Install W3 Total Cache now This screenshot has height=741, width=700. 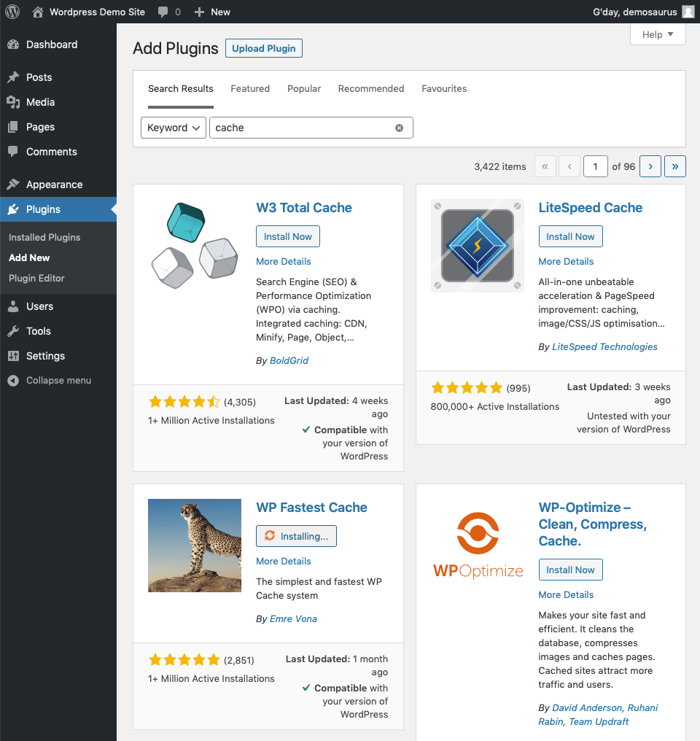[287, 236]
